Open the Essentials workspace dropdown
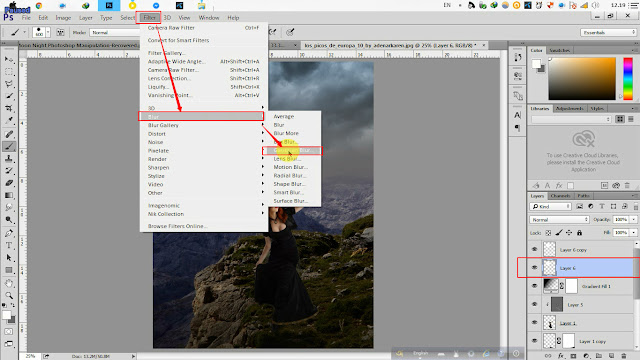This screenshot has height=360, width=640. coord(608,32)
